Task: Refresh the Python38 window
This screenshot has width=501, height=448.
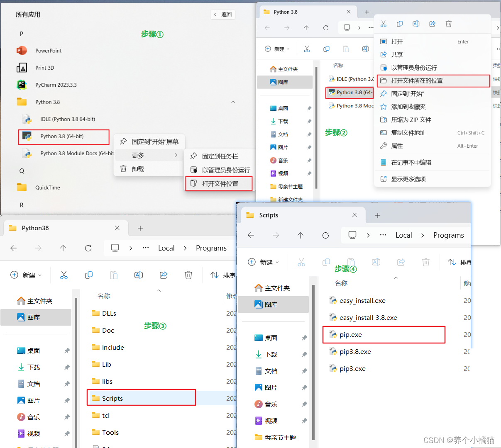Action: coord(88,248)
